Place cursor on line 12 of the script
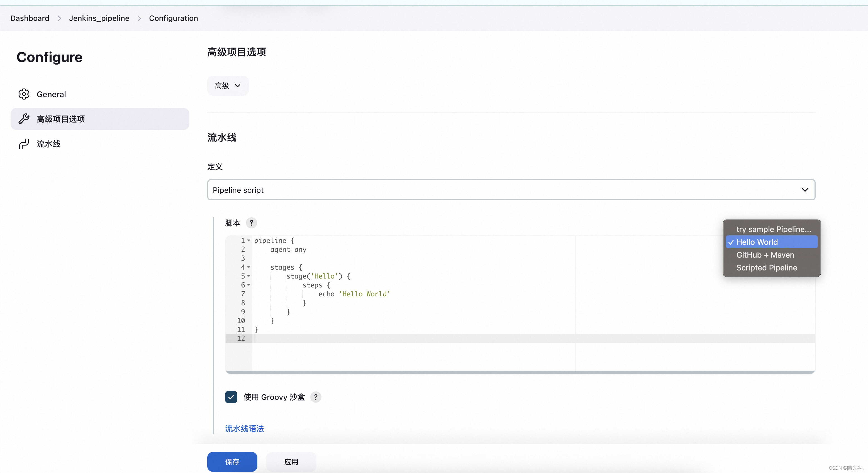 (303, 338)
